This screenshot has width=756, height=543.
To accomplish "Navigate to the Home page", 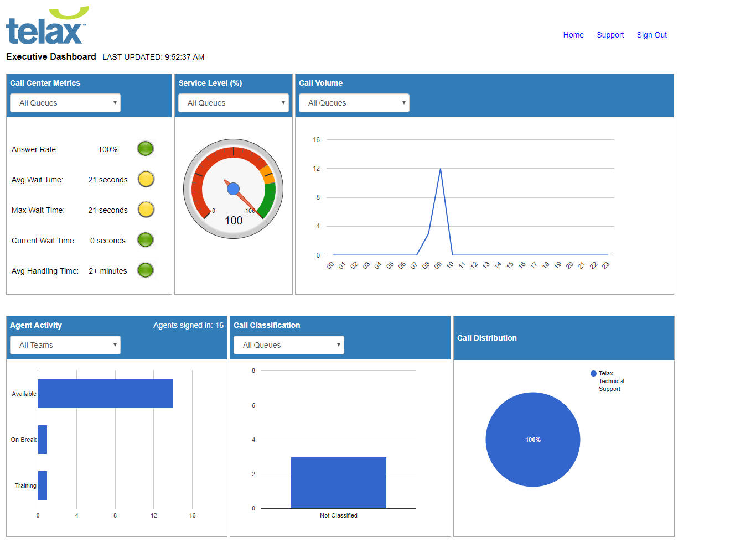I will pos(573,35).
